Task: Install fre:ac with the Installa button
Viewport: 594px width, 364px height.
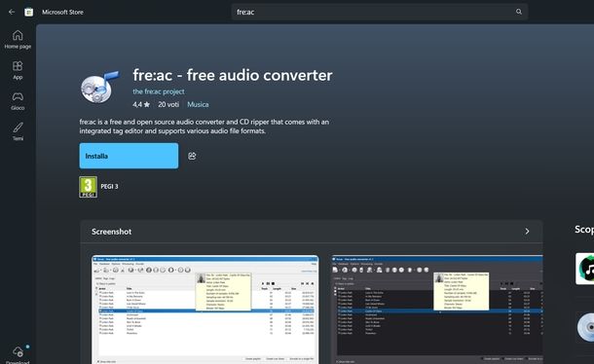Action: (129, 156)
